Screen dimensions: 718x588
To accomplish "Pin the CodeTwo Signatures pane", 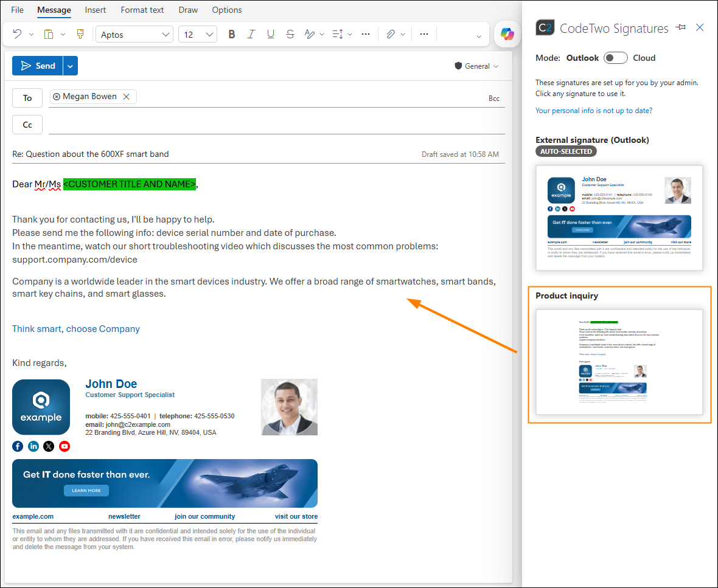I will click(681, 27).
